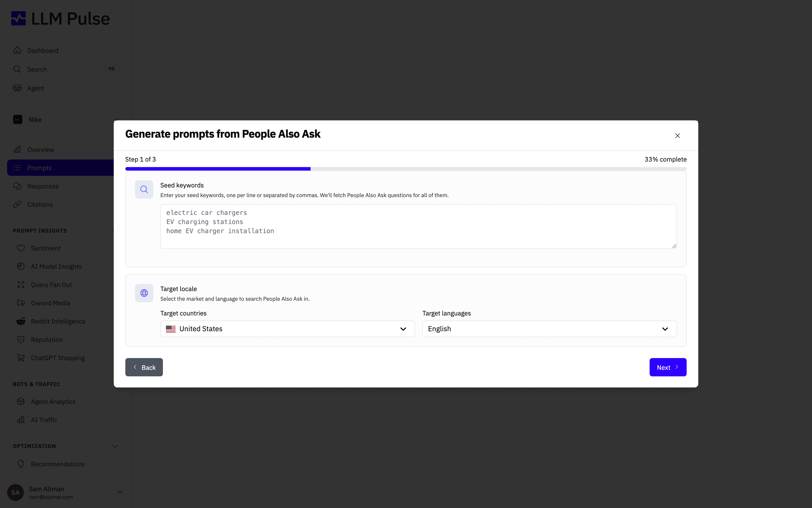The image size is (812, 508).
Task: Open the Dashboard home icon
Action: (x=18, y=50)
